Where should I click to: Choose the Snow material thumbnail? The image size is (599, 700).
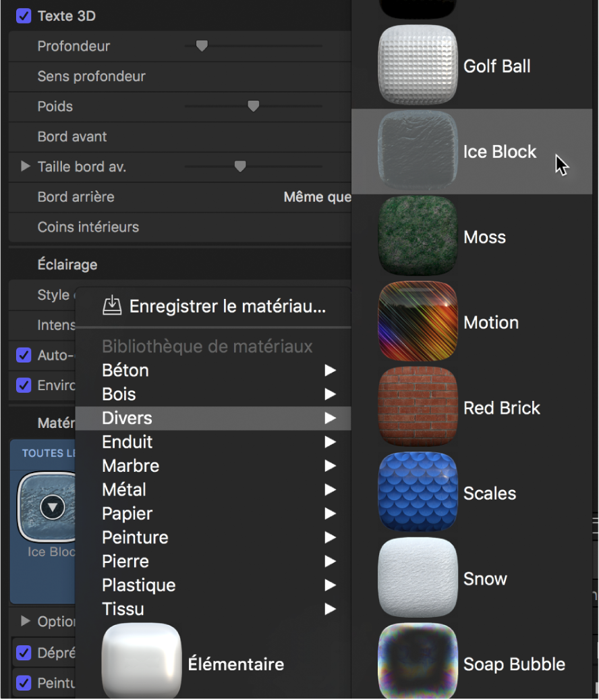418,578
